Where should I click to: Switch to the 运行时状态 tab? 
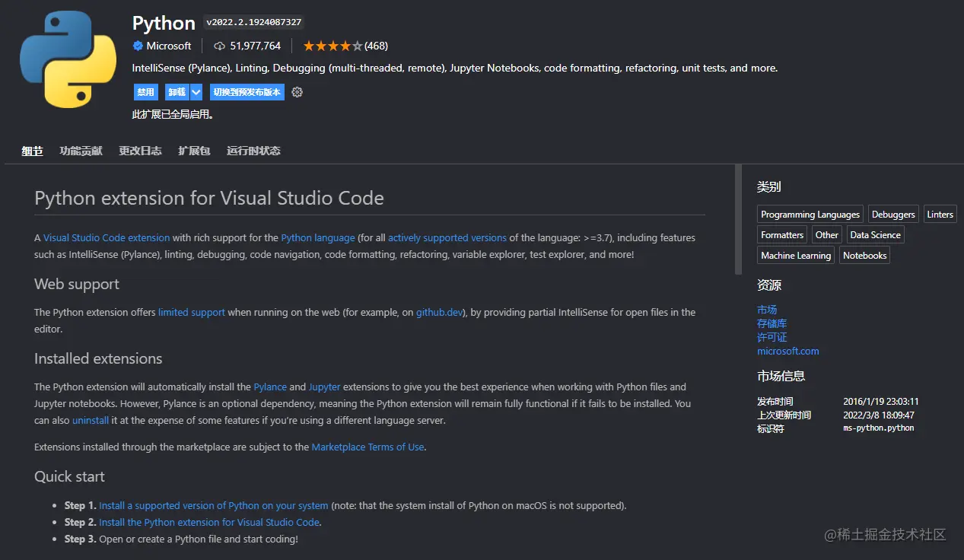click(253, 151)
